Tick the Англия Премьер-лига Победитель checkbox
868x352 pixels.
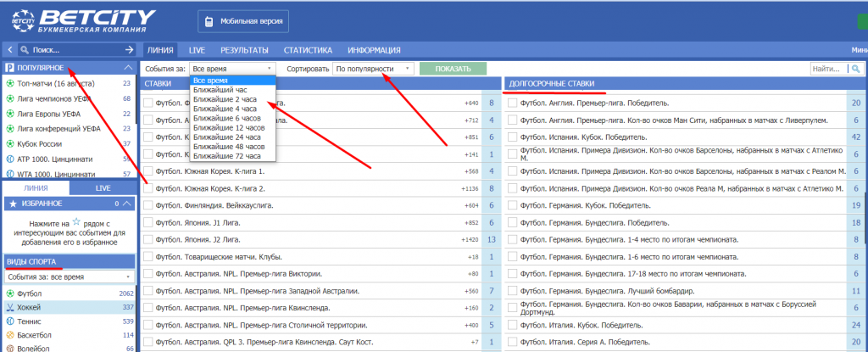pyautogui.click(x=512, y=103)
